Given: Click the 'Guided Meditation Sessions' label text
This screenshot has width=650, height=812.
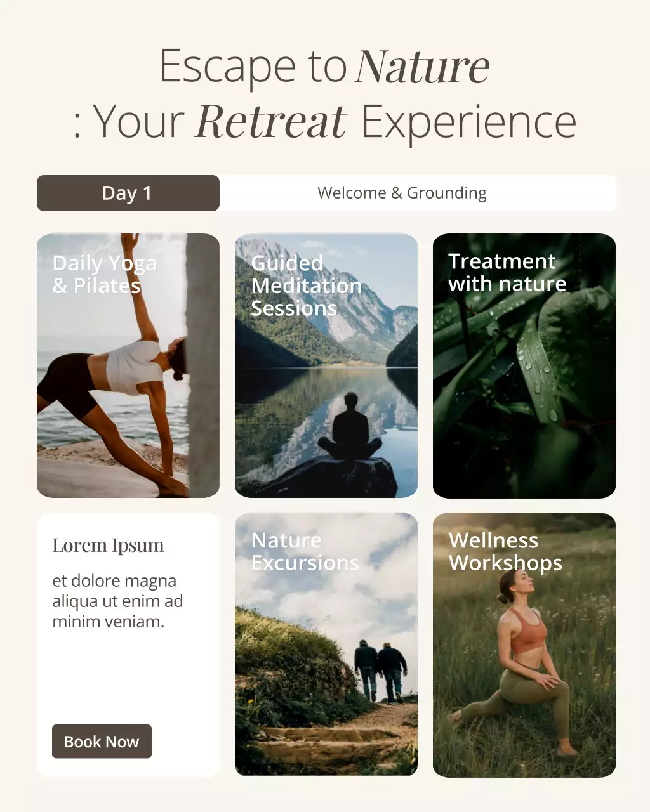Looking at the screenshot, I should coord(307,285).
